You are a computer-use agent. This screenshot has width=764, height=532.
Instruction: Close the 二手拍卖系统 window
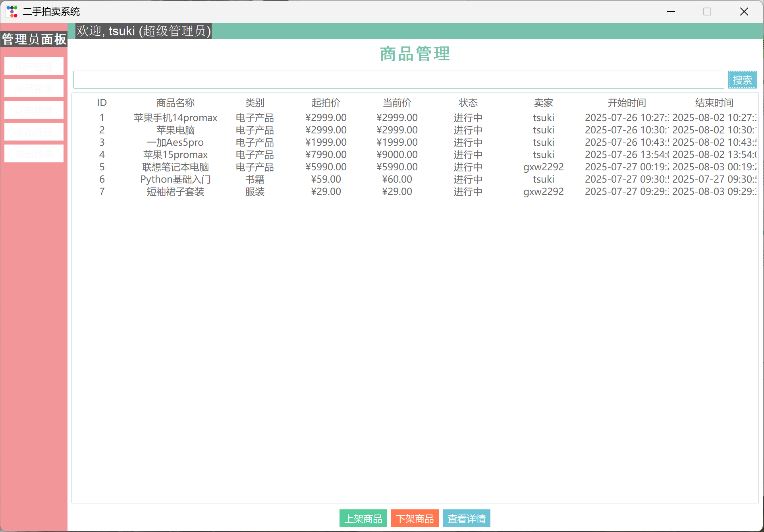[744, 12]
